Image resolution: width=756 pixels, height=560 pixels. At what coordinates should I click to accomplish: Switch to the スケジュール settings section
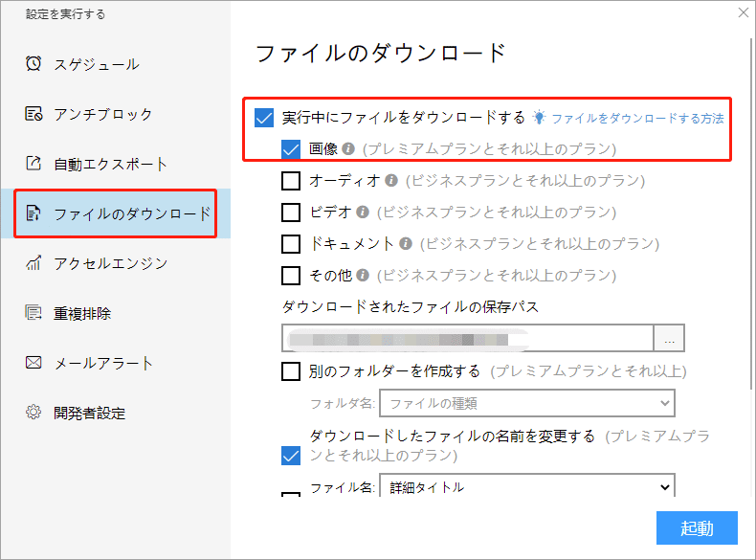click(x=96, y=64)
